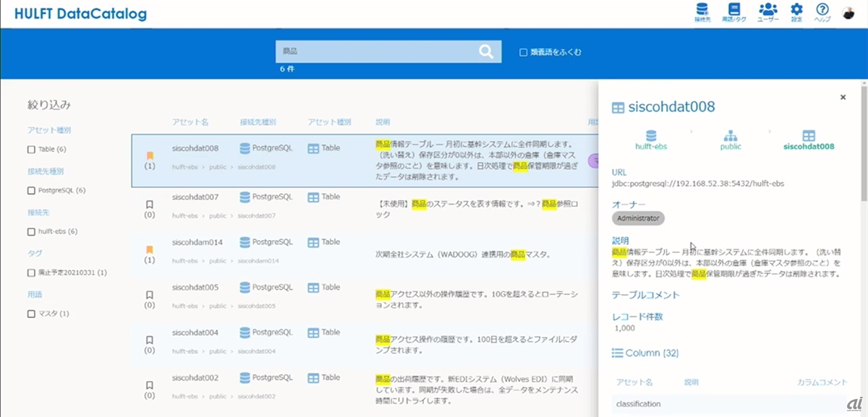Go to hulft-ebs in detail breadcrumb
Image resolution: width=868 pixels, height=417 pixels.
point(651,139)
